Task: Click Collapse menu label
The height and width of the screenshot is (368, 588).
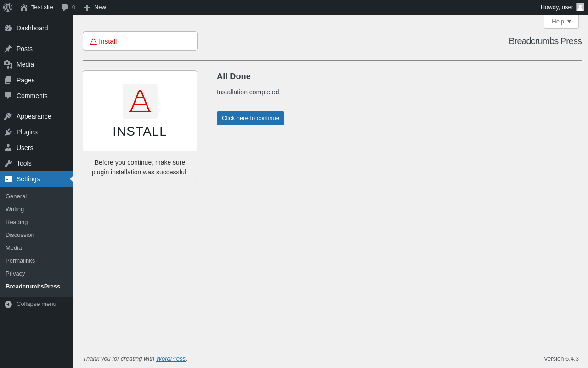Action: click(x=36, y=304)
